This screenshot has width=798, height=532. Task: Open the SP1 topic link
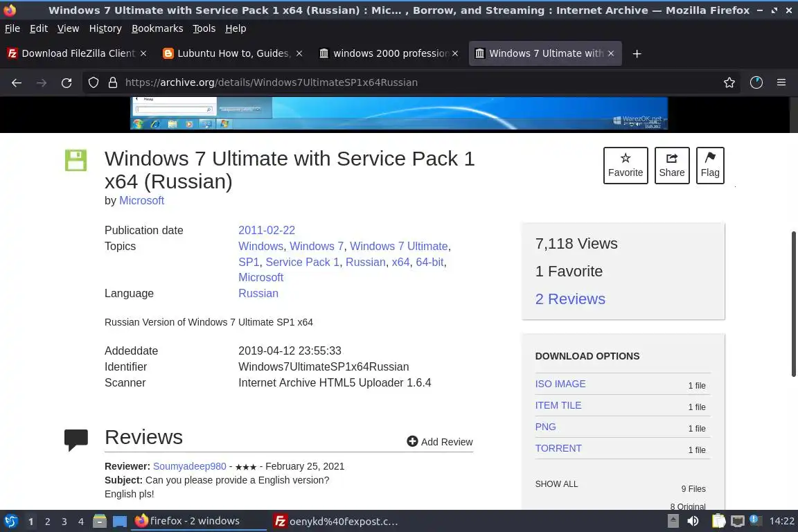[249, 262]
